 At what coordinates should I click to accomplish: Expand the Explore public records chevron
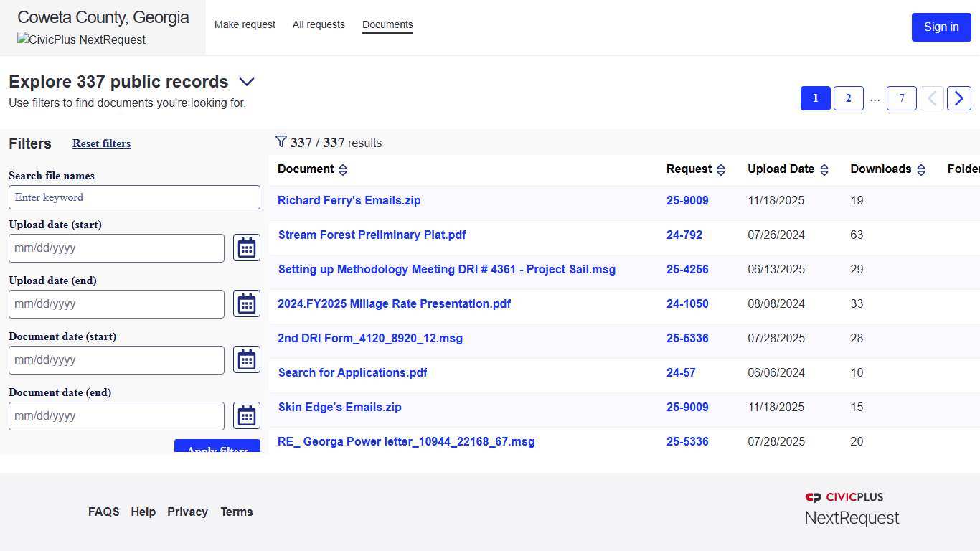point(247,82)
